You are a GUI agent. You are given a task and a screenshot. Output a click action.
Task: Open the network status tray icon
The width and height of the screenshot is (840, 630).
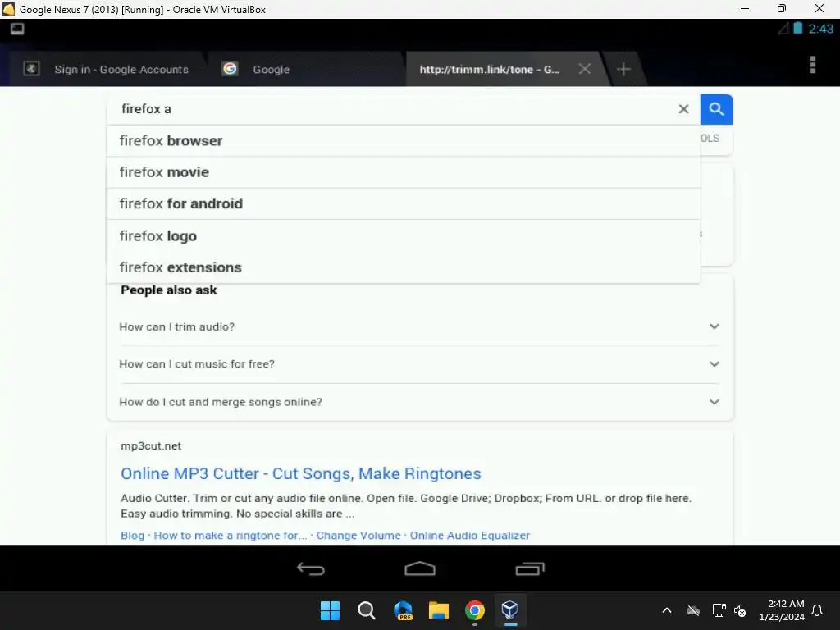pyautogui.click(x=719, y=610)
